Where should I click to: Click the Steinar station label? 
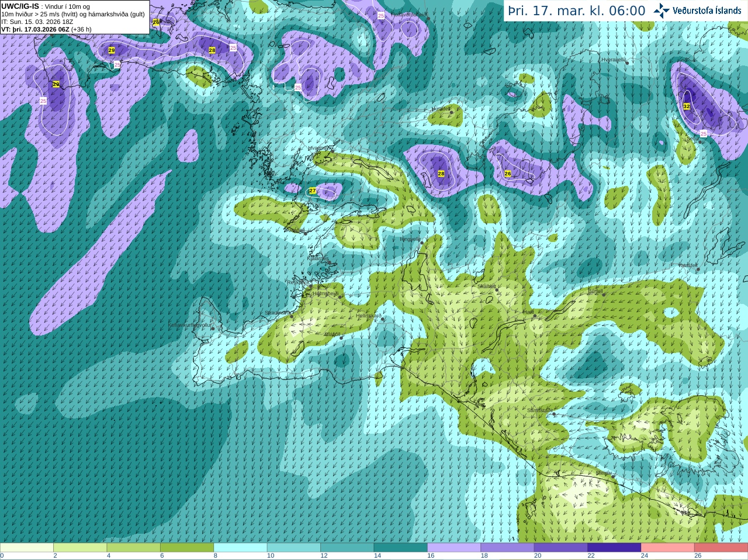click(604, 472)
